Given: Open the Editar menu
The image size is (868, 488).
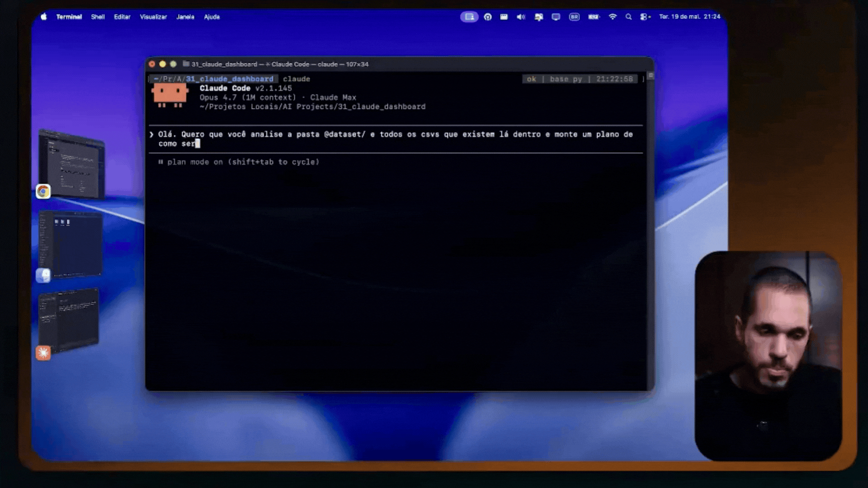Looking at the screenshot, I should pyautogui.click(x=122, y=17).
